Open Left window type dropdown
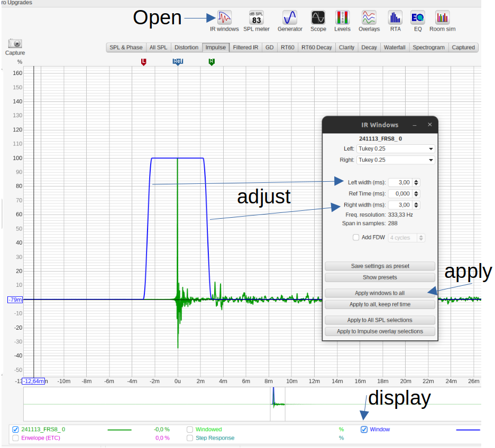The image size is (495, 448). pos(396,149)
